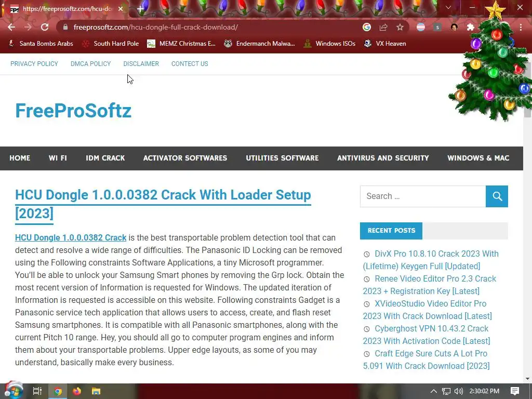Open volume speaker icon in tray
The height and width of the screenshot is (399, 532).
[x=459, y=391]
